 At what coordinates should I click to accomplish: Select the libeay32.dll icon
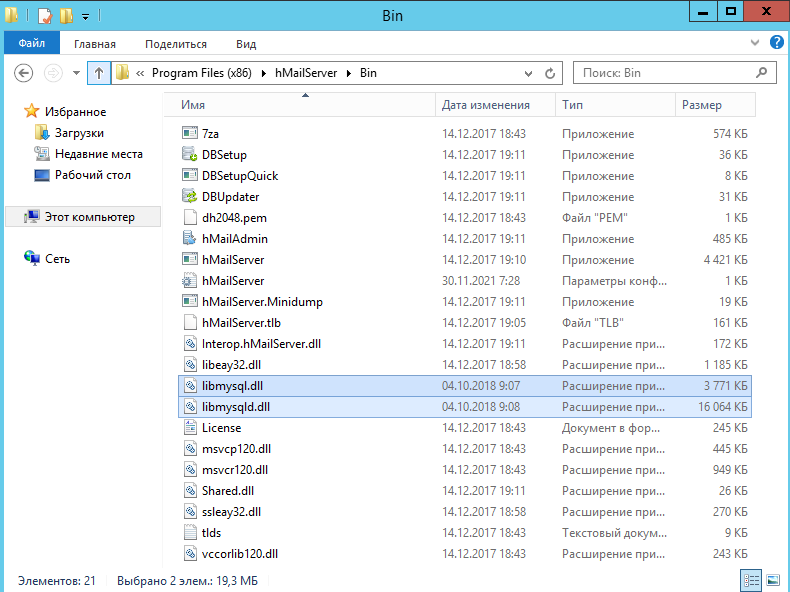click(x=189, y=364)
